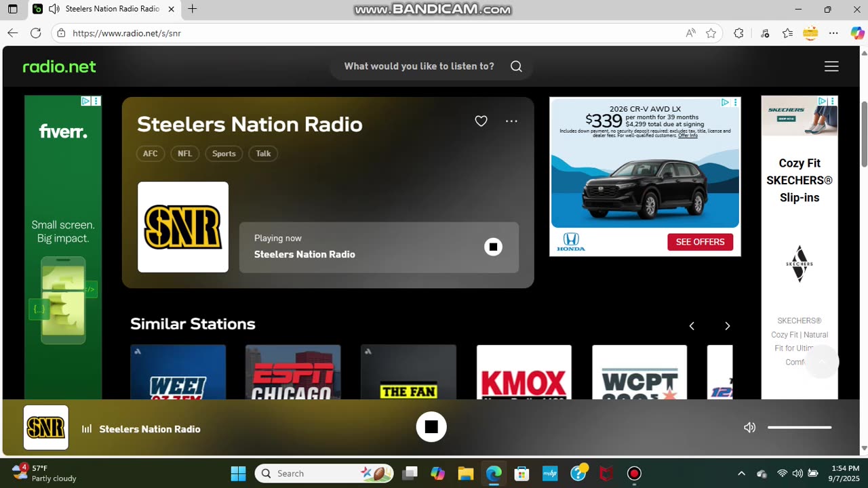The image size is (868, 488).
Task: Open KMOX station card
Action: pyautogui.click(x=524, y=372)
